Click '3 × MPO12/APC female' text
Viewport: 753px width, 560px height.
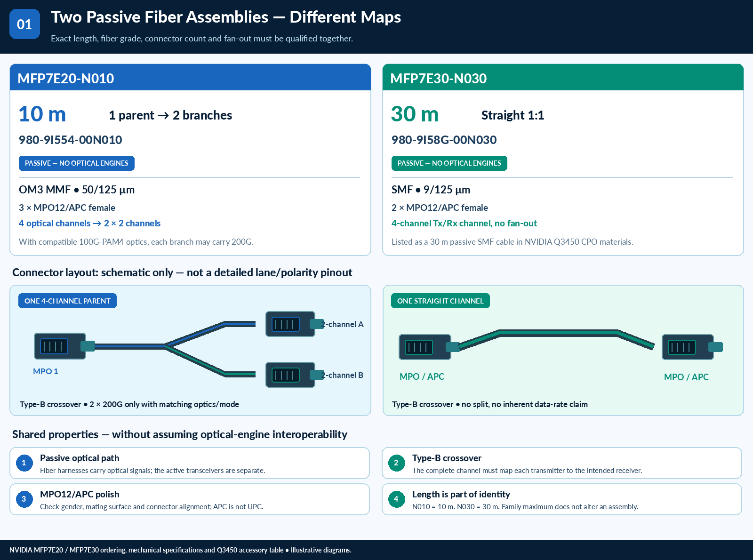(x=67, y=208)
